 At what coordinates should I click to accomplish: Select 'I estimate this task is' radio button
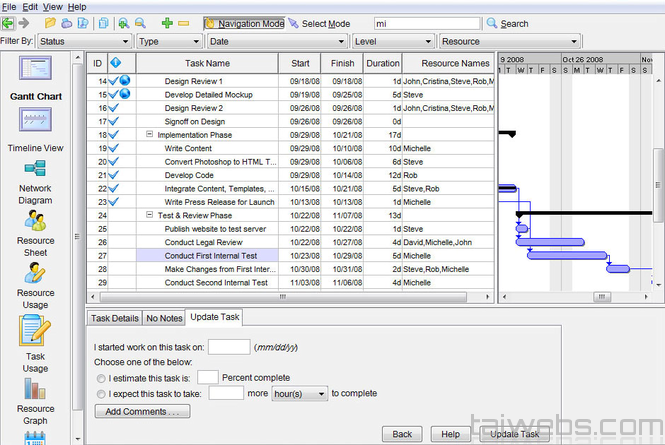click(x=101, y=378)
